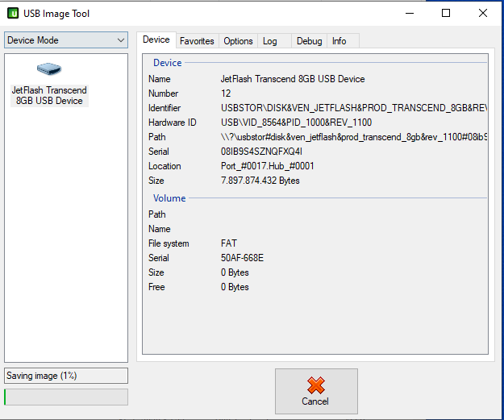Click device serial '08IB9S4SZNQFXQ4I'
The image size is (504, 420).
coord(261,152)
